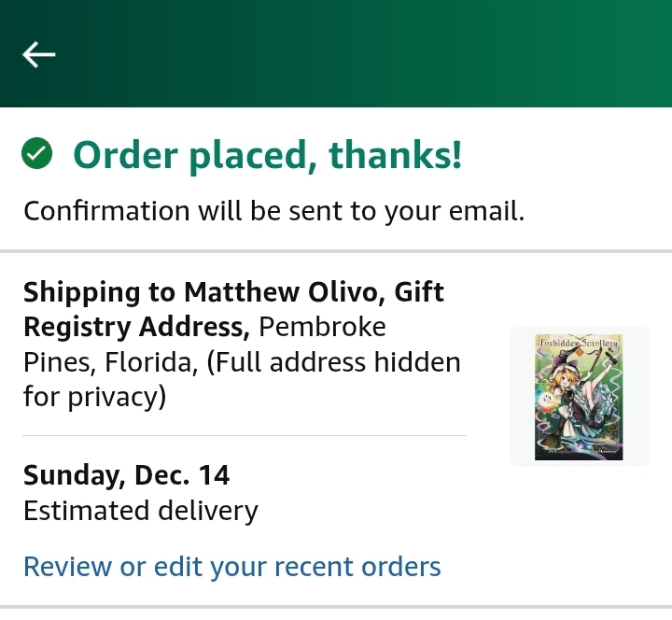Tap 'Confirmation will be sent to your email' text

click(273, 211)
